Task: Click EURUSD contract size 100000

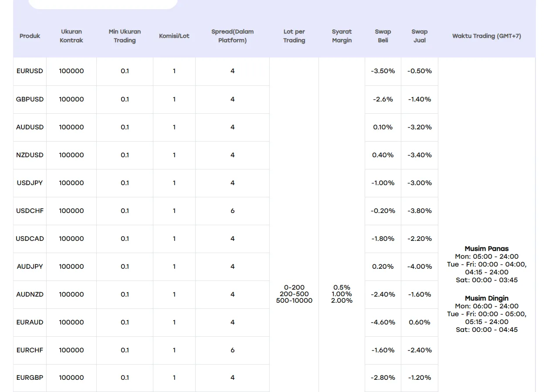Action: click(x=71, y=71)
